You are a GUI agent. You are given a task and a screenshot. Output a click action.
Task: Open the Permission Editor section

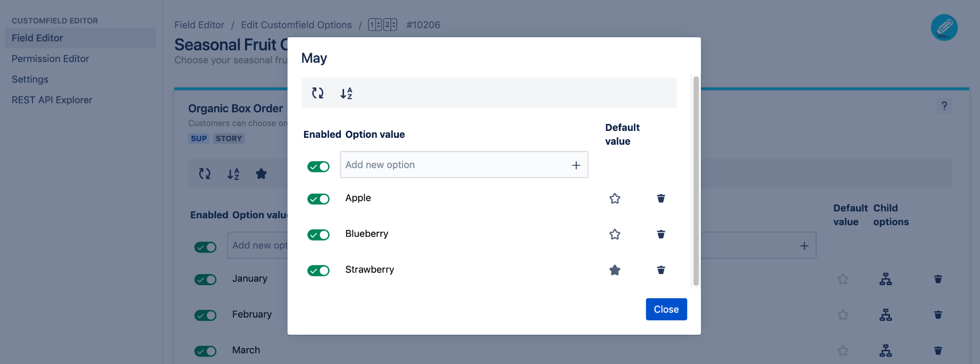pyautogui.click(x=50, y=59)
